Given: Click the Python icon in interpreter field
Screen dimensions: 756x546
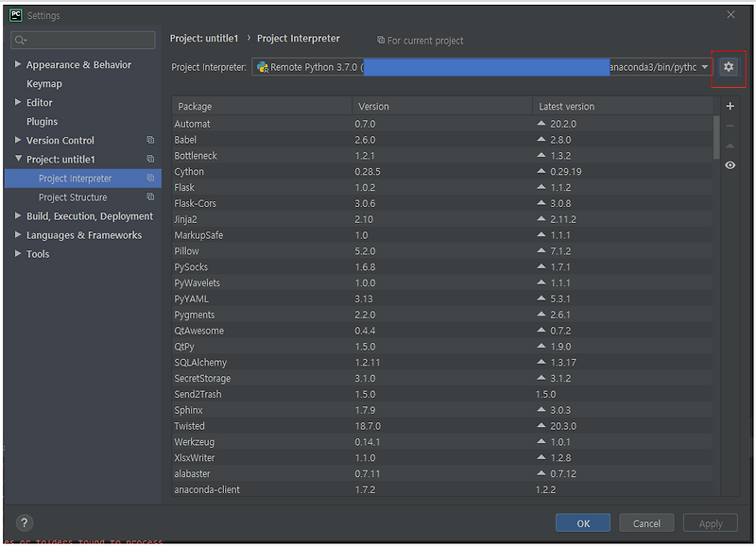Looking at the screenshot, I should pyautogui.click(x=263, y=67).
